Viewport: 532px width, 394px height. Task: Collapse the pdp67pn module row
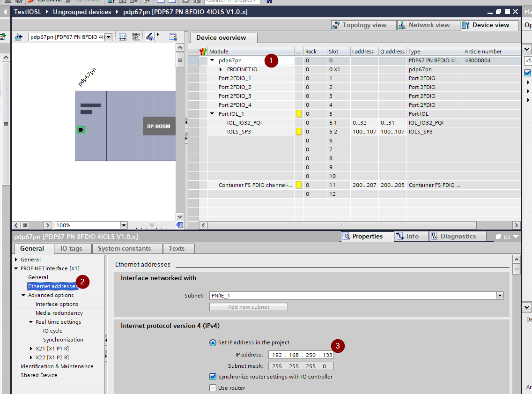(x=213, y=60)
